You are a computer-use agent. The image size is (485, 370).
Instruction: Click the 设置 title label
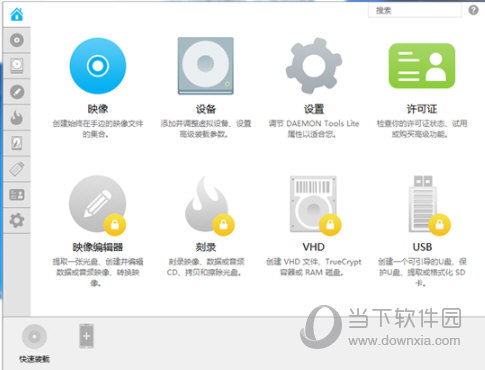pyautogui.click(x=314, y=109)
